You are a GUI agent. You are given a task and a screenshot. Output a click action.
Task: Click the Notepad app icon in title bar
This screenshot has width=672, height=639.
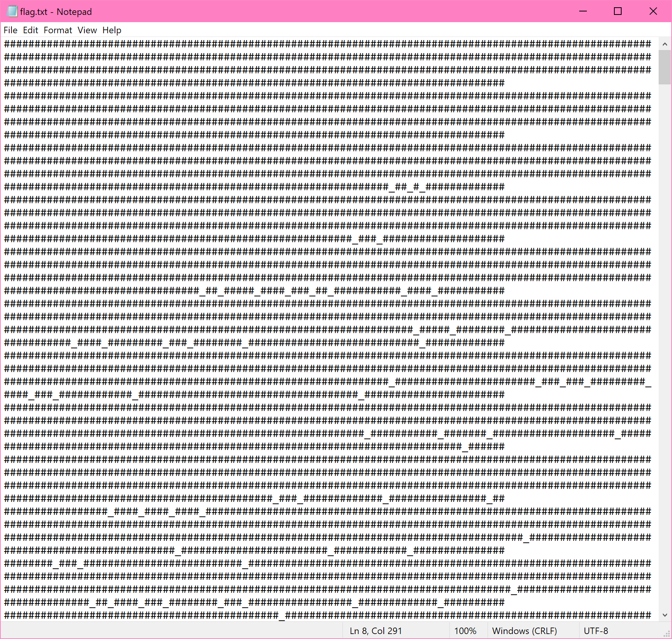tap(12, 11)
